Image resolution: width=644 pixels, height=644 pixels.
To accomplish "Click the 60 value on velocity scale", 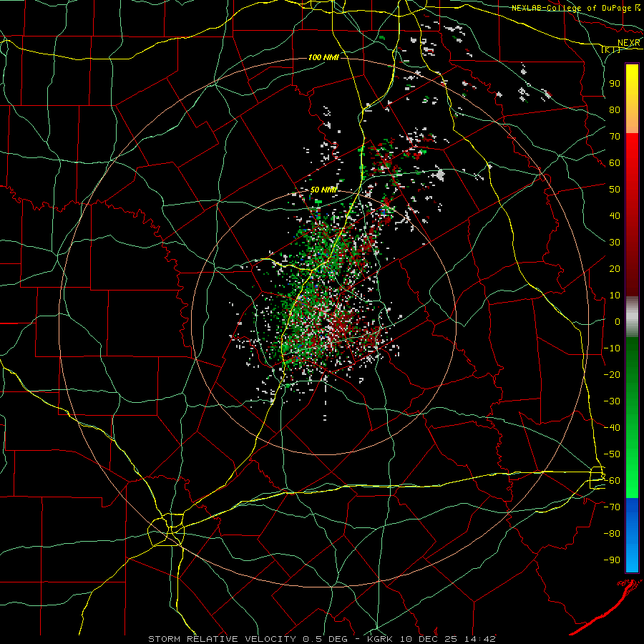I will point(615,162).
